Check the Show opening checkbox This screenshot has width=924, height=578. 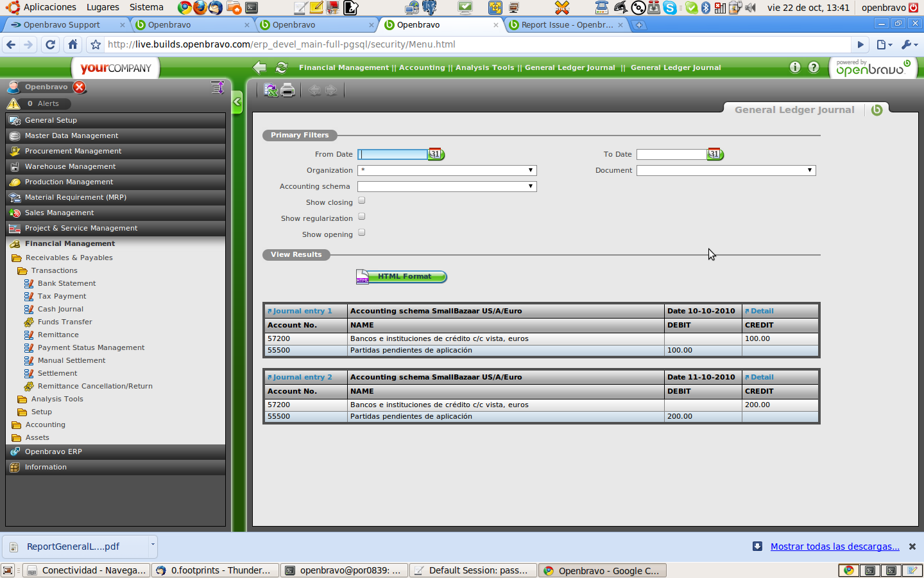[362, 233]
